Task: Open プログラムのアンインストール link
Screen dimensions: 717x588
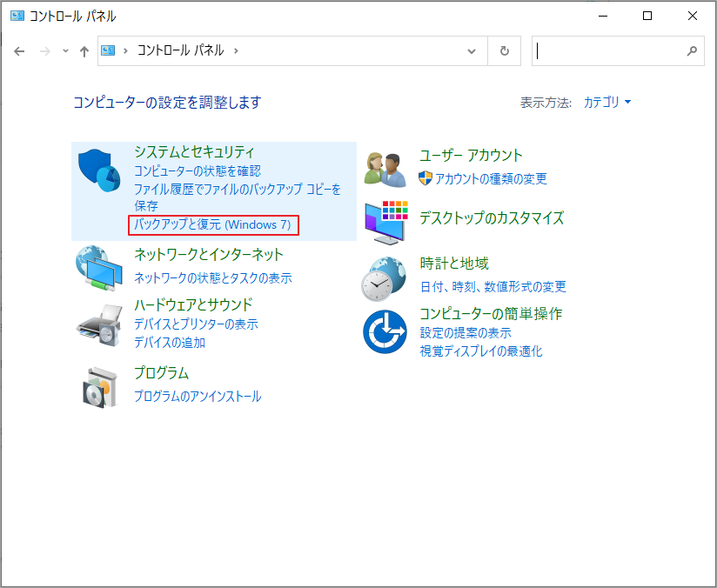Action: click(198, 396)
